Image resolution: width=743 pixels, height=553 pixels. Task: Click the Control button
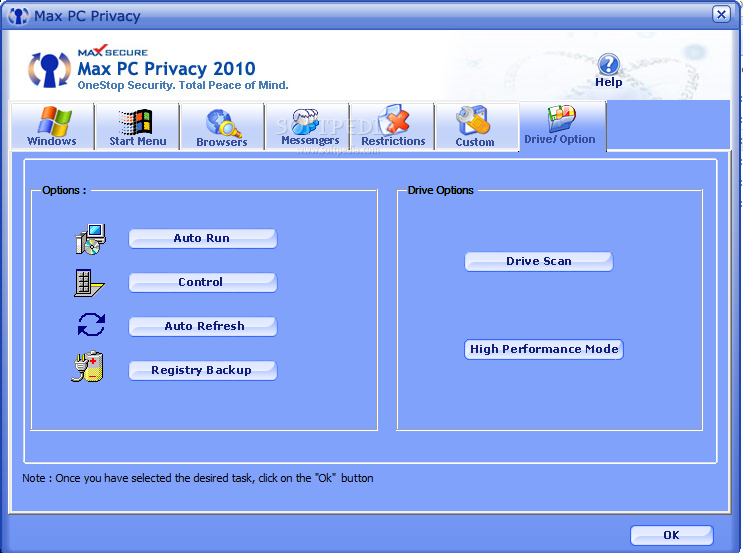point(203,282)
